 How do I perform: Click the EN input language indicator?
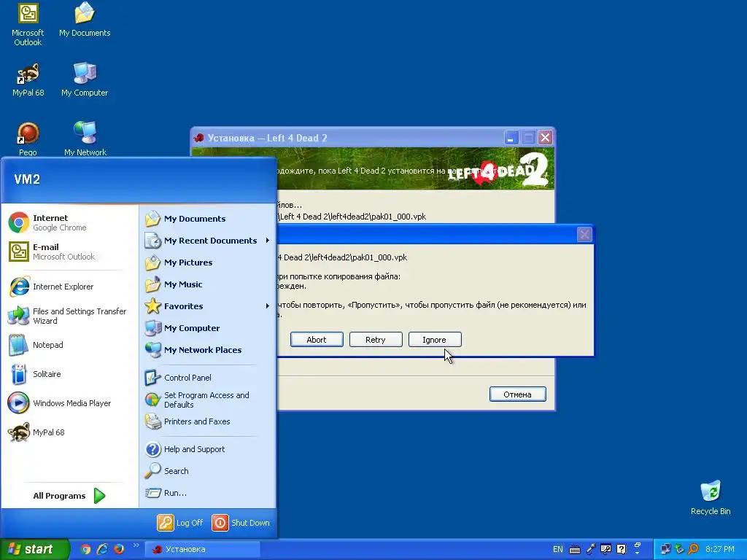[558, 550]
